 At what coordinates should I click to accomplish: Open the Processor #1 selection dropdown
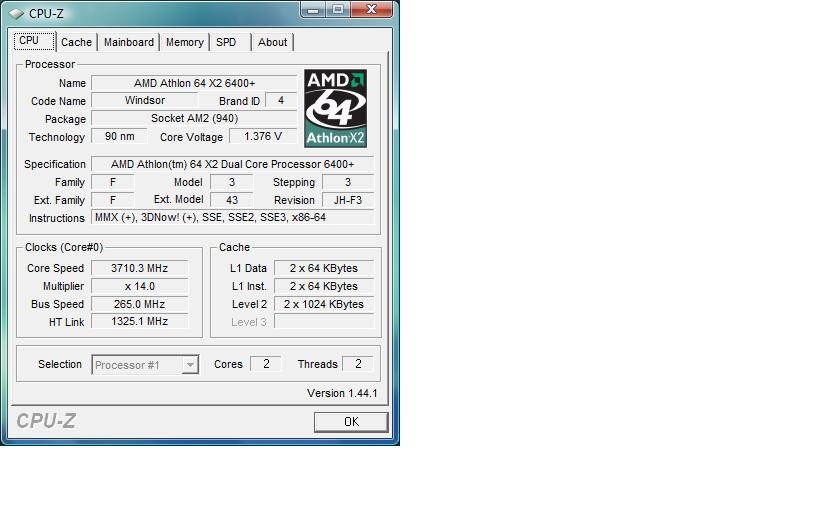pos(145,365)
